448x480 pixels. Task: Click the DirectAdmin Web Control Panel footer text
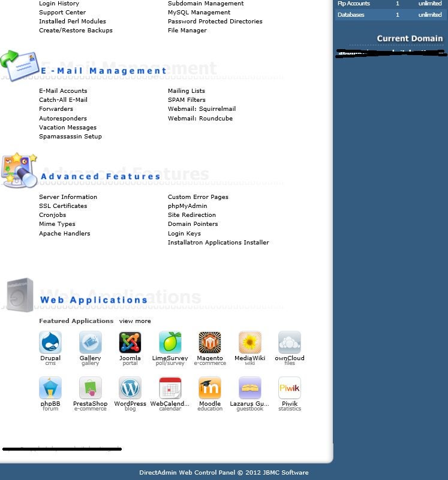coord(224,472)
